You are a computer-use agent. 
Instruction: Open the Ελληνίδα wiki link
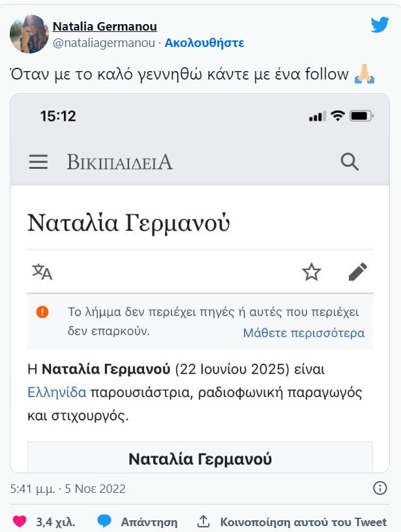57,392
